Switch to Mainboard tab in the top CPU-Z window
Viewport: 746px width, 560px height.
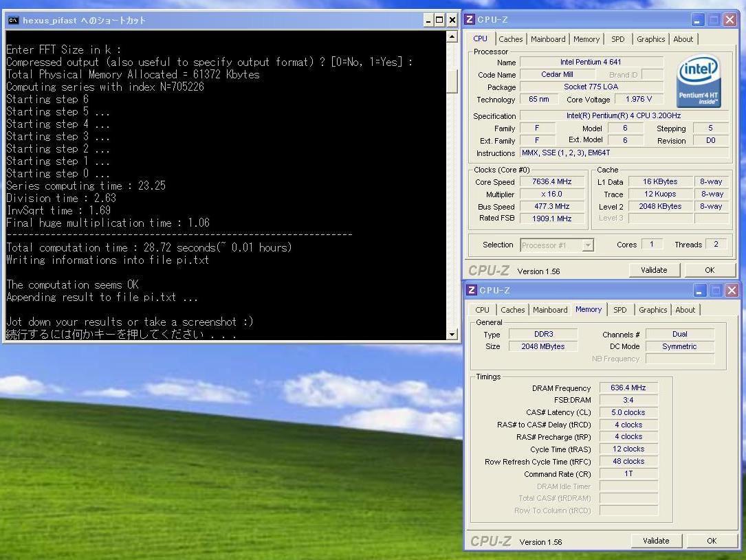(548, 39)
